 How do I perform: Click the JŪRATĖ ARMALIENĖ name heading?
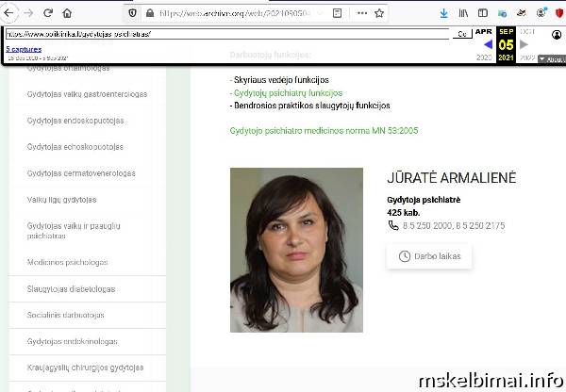coord(452,178)
